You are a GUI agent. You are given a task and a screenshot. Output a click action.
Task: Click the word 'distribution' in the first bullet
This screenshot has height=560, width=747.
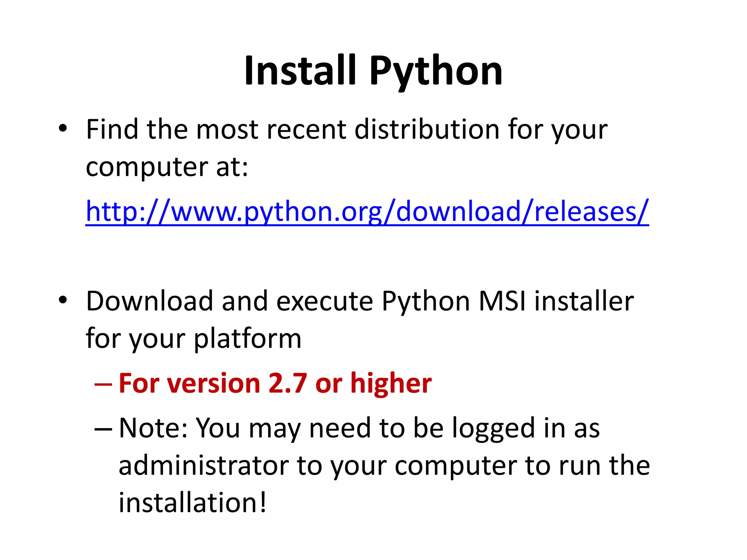427,129
